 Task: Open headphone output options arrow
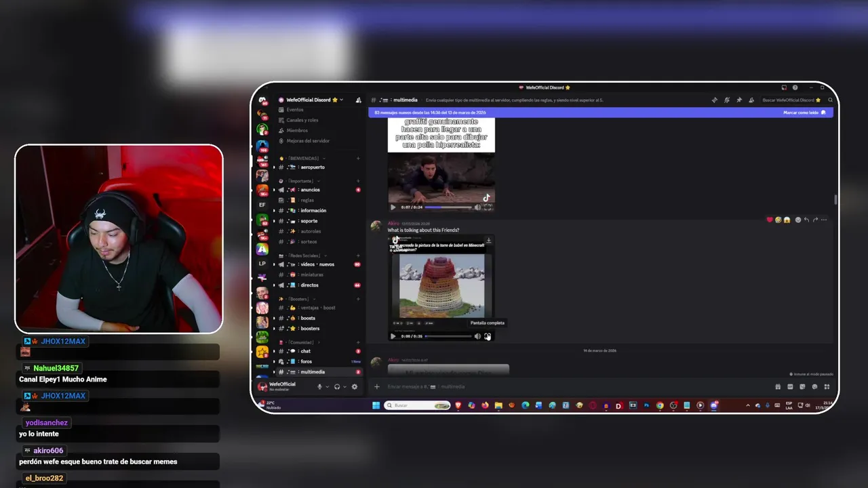coord(344,386)
